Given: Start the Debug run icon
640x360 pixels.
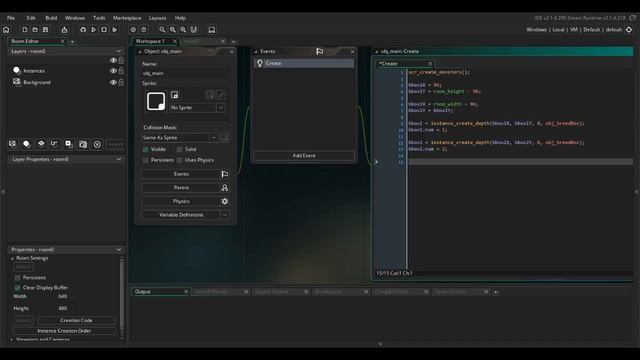Looking at the screenshot, I should pos(83,30).
